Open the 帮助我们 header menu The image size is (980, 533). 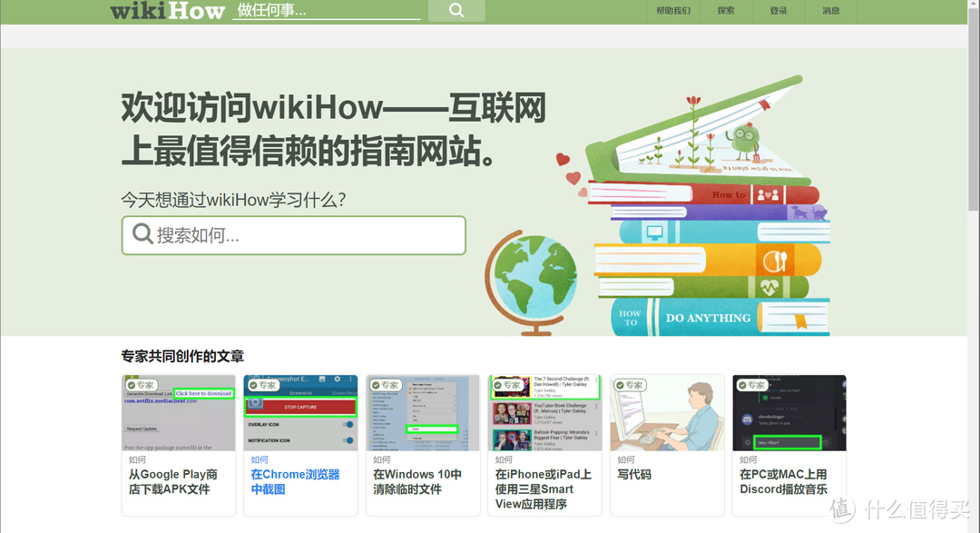[x=673, y=11]
